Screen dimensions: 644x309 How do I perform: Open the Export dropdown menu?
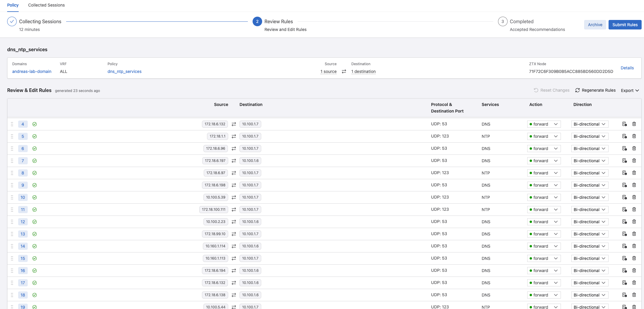pos(630,90)
